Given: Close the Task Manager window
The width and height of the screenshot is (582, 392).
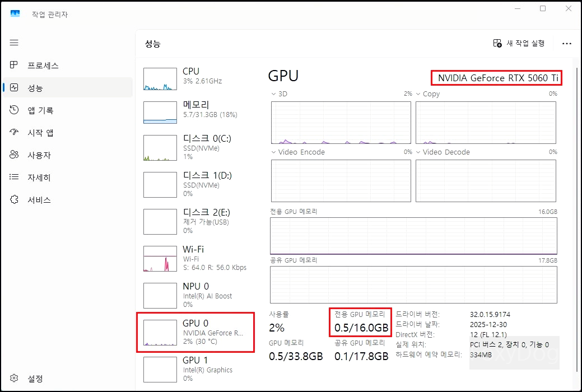Looking at the screenshot, I should tap(568, 8).
